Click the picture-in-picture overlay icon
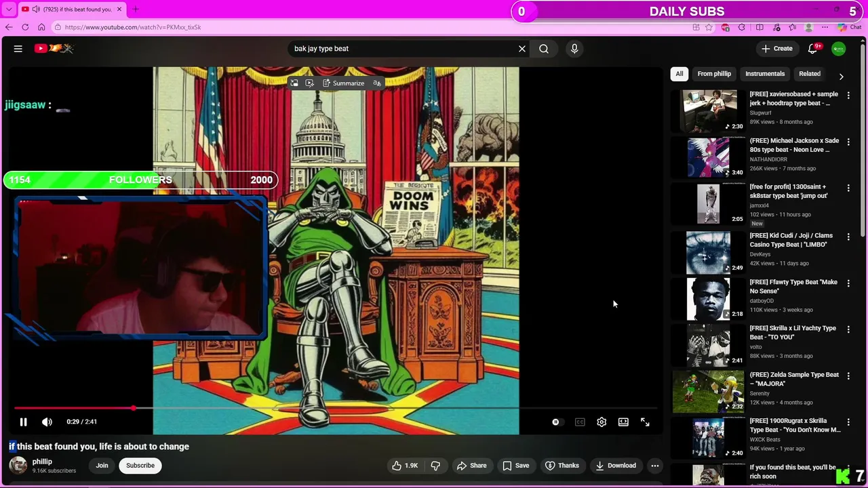Screen dimensions: 868x488 pos(294,83)
